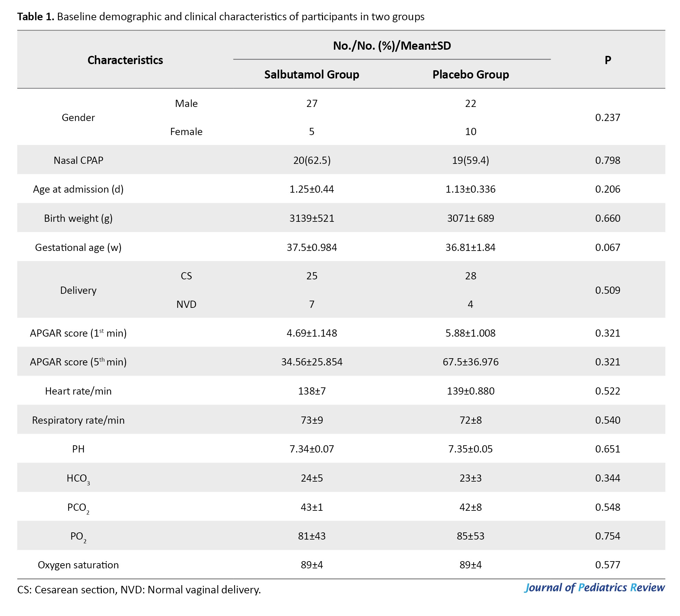680x616 pixels.
Task: Select the P column header
Action: (x=608, y=60)
